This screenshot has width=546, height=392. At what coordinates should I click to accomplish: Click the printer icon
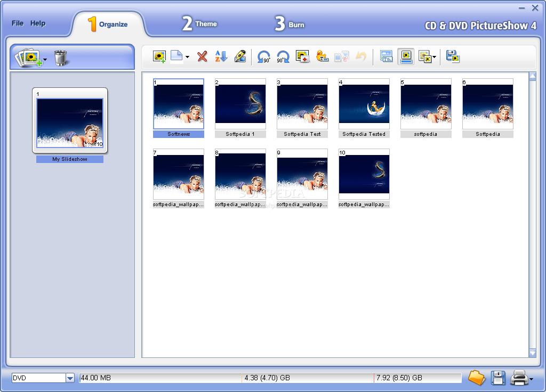pyautogui.click(x=519, y=378)
